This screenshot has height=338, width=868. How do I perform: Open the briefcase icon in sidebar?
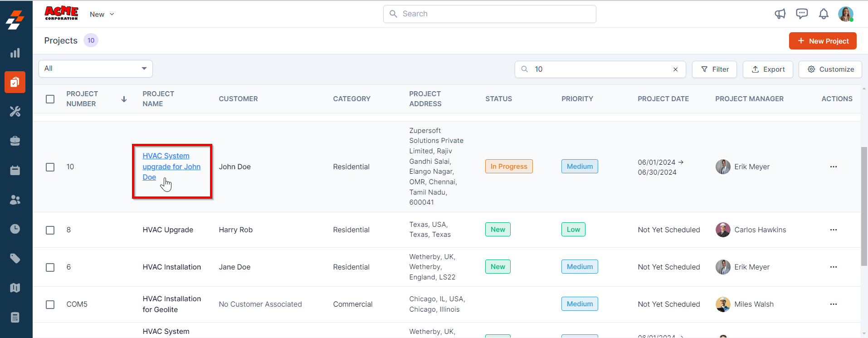pyautogui.click(x=15, y=141)
